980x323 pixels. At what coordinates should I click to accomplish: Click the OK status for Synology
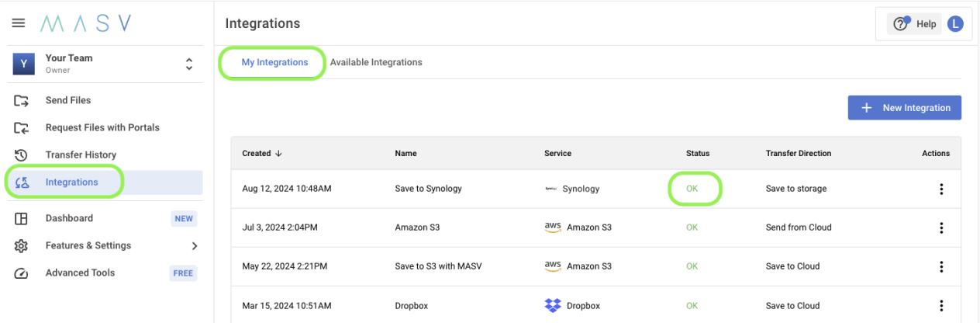tap(692, 189)
